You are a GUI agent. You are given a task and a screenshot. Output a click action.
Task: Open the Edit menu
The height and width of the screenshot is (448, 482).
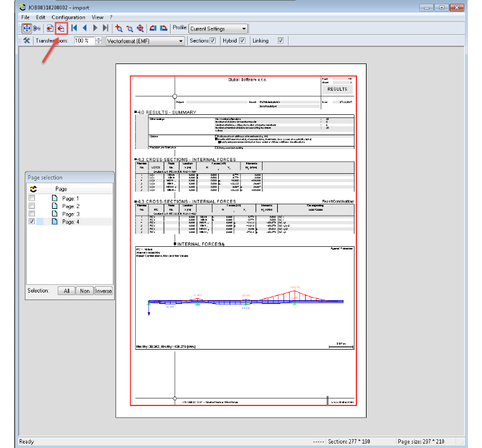(x=40, y=17)
